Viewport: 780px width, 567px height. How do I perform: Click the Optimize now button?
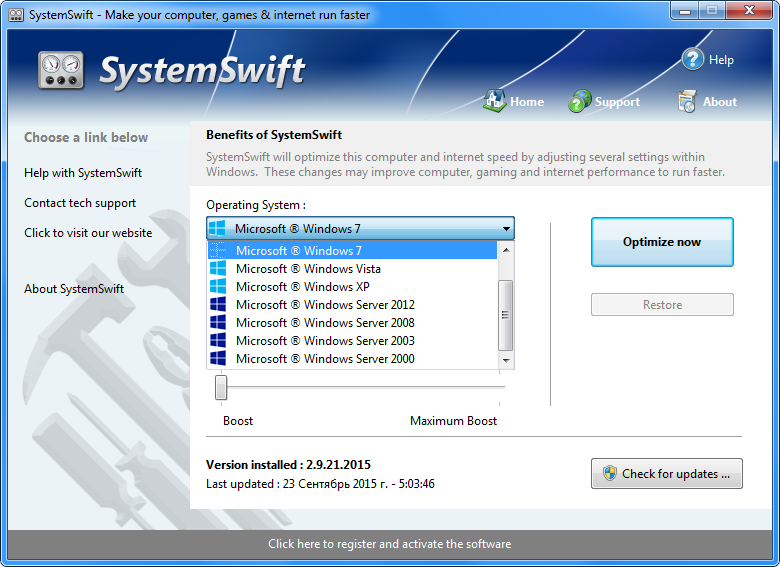[x=662, y=242]
